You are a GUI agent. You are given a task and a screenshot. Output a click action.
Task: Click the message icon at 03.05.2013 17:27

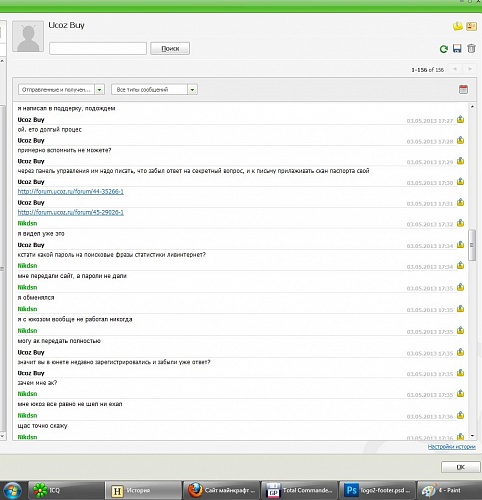point(460,119)
